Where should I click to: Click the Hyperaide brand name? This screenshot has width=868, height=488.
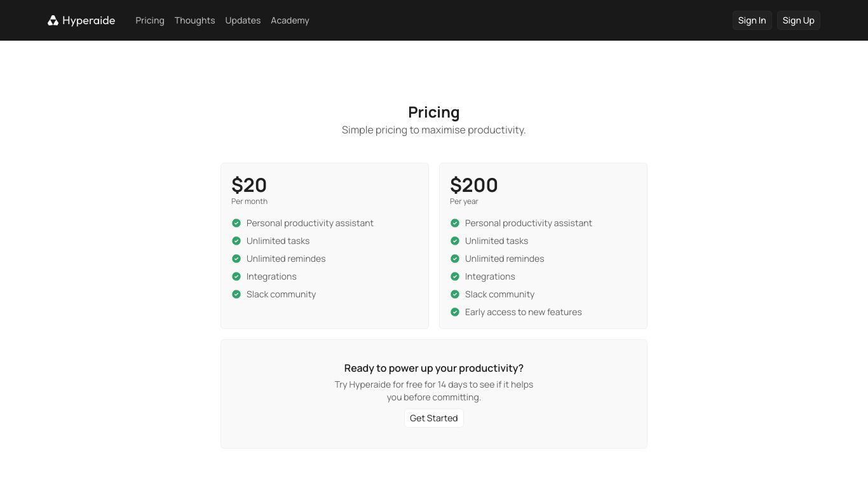[x=88, y=20]
